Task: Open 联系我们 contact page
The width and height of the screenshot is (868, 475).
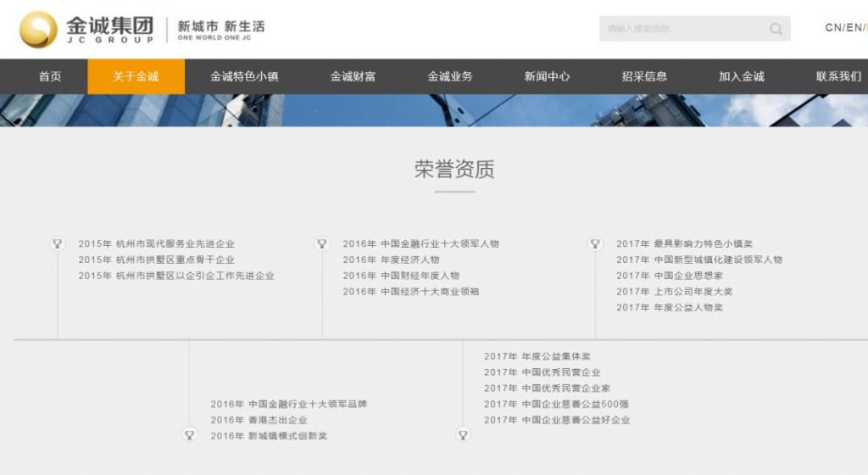Action: click(838, 76)
